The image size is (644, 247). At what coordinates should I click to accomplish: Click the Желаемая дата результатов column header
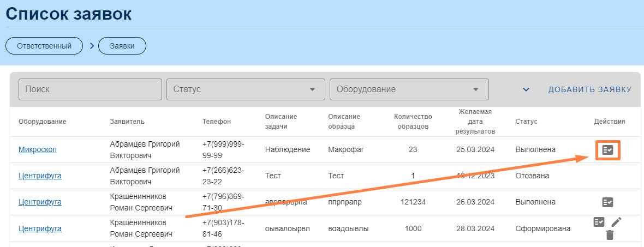(475, 122)
